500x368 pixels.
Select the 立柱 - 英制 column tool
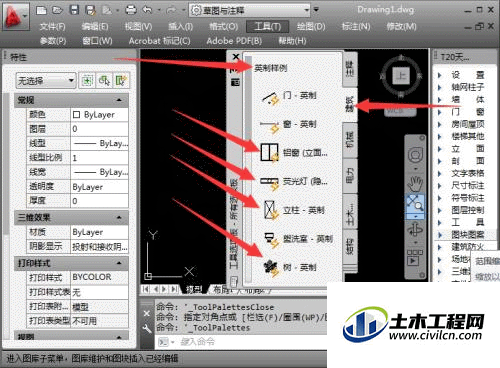pyautogui.click(x=293, y=210)
